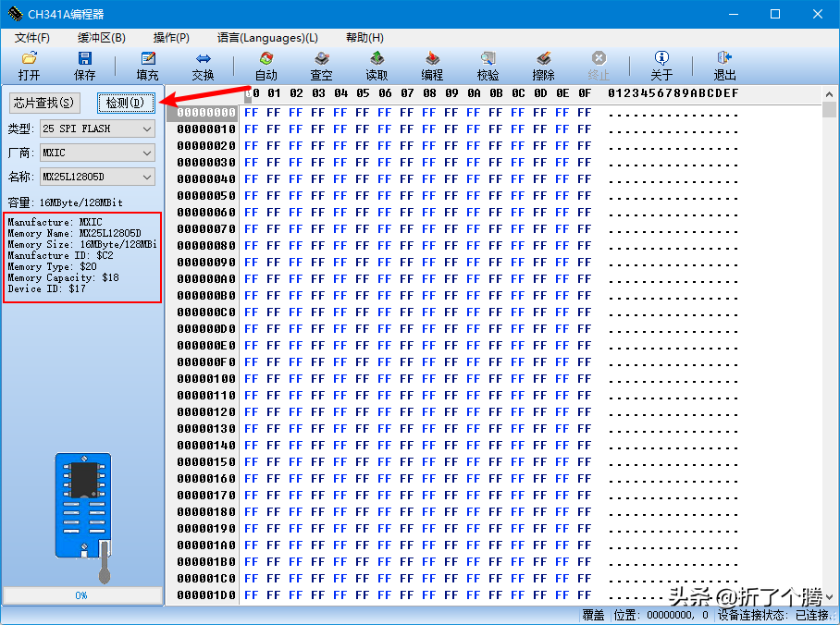The image size is (840, 625).
Task: Select address row 00000010
Action: 206,129
